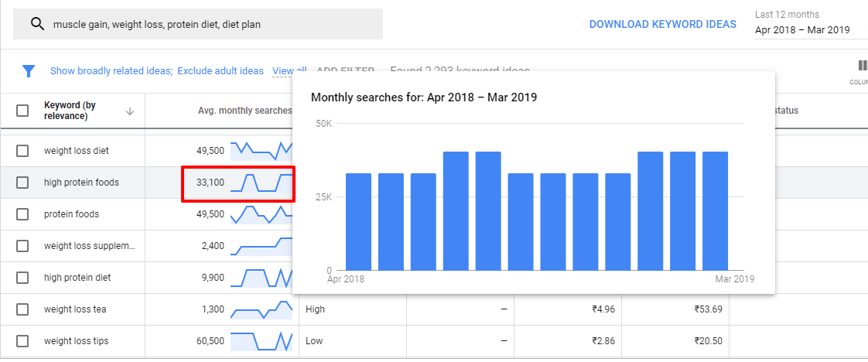Viewport: 868px width, 362px height.
Task: Check the 'weight loss tips' row checkbox
Action: [22, 341]
